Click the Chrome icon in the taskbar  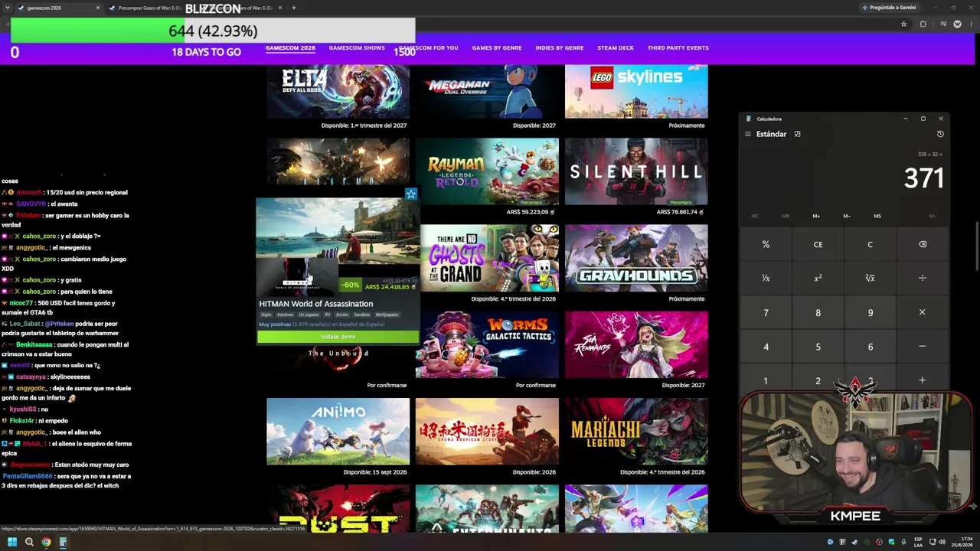pos(46,543)
